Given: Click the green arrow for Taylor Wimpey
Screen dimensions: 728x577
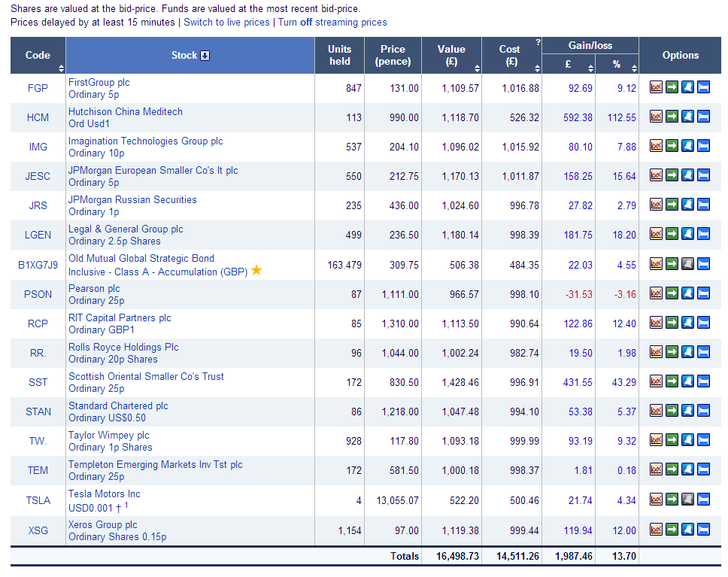Looking at the screenshot, I should click(x=672, y=440).
